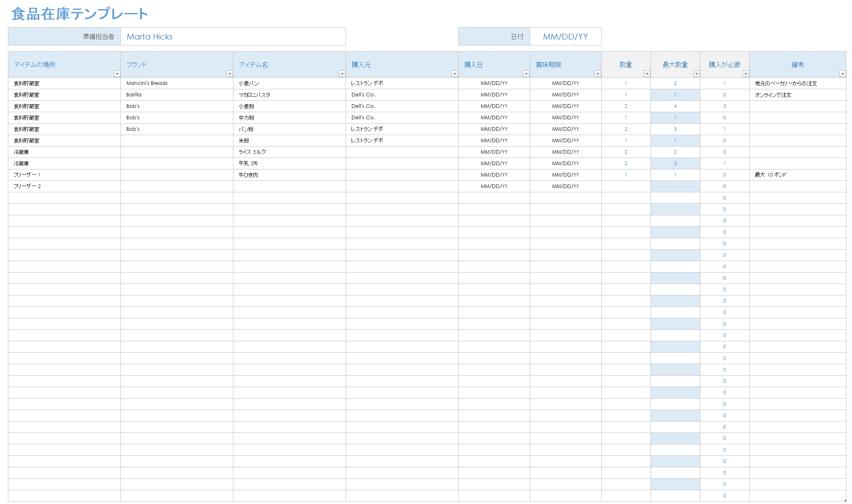Select the 米粉 item name cell
Viewport: 852px width, 504px height.
pyautogui.click(x=290, y=141)
